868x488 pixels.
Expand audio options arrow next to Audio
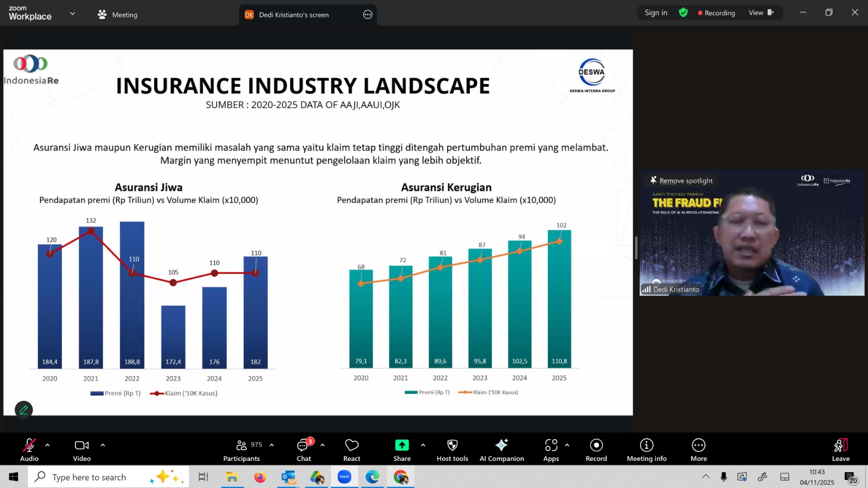[x=48, y=445]
